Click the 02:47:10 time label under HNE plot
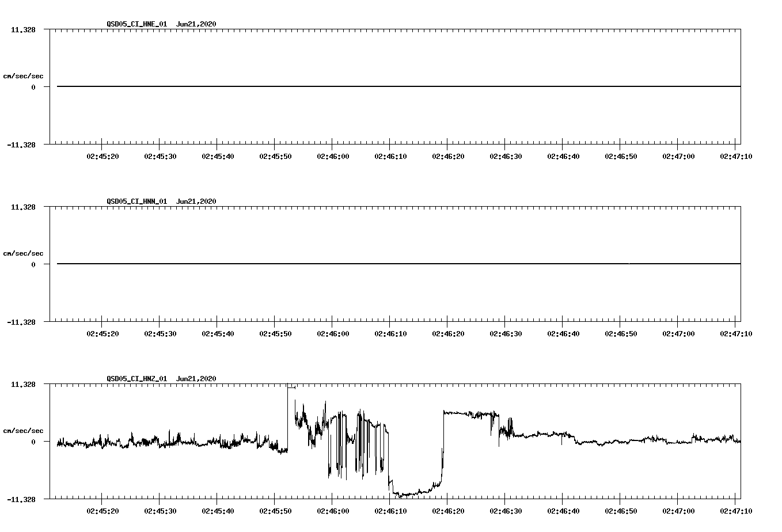 pos(736,157)
